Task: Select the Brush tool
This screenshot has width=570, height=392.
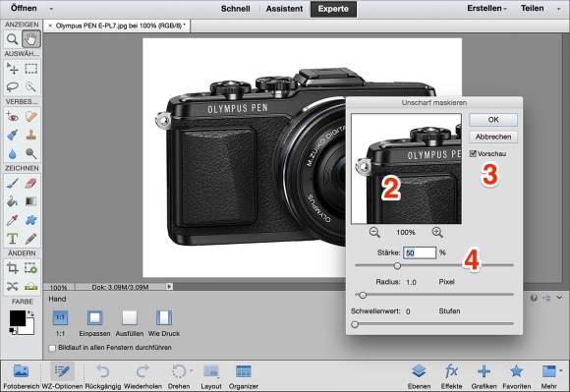Action: pos(13,183)
